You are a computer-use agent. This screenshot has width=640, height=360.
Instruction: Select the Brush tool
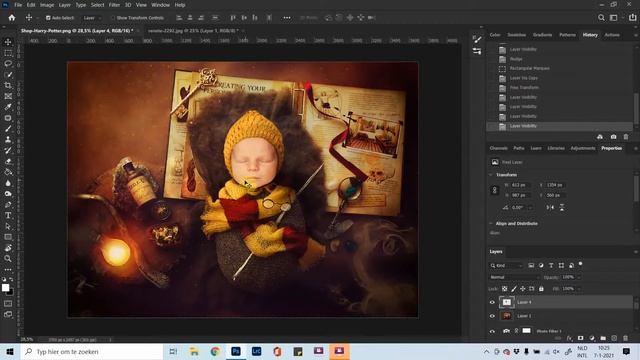coord(8,129)
